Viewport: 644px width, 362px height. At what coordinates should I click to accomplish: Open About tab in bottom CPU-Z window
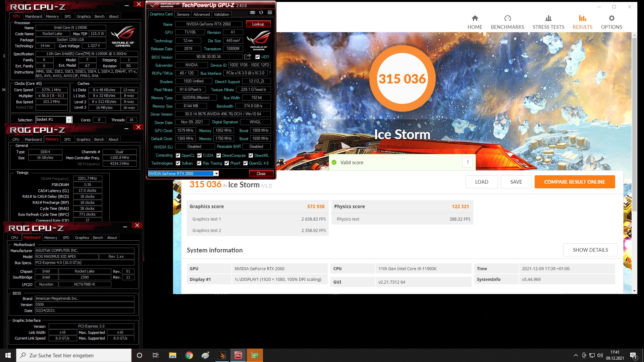point(112,238)
